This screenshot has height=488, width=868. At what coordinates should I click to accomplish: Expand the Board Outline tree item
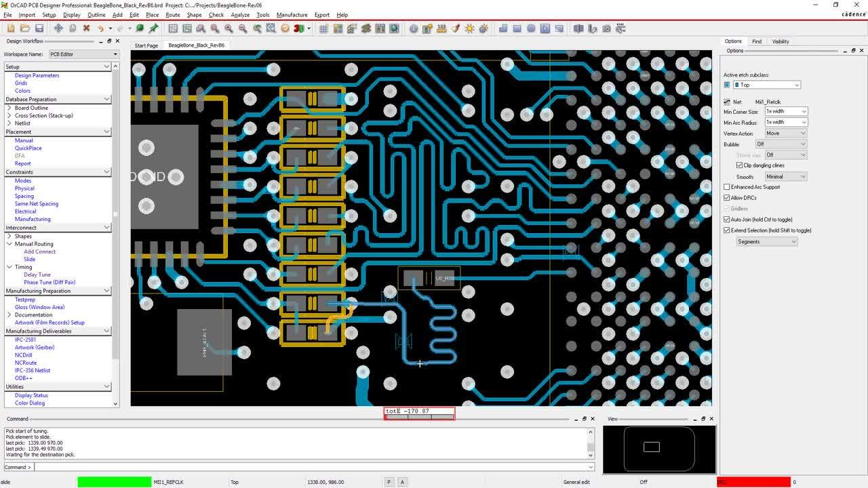point(9,108)
